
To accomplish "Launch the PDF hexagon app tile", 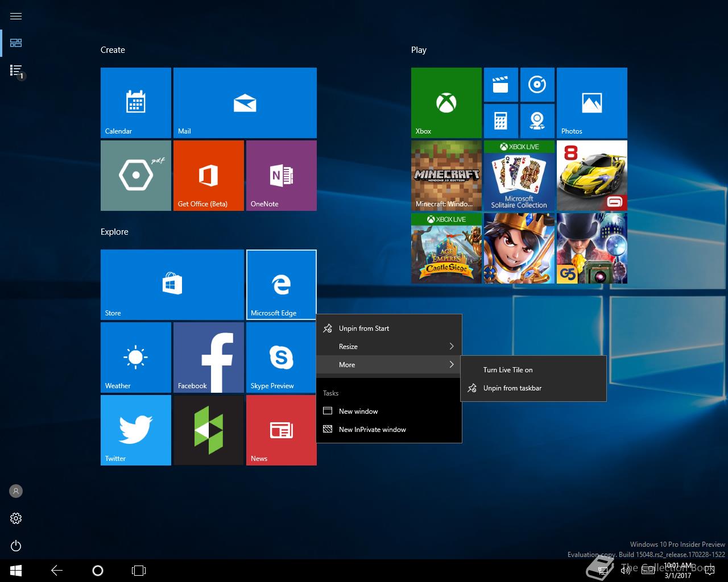I will (136, 176).
